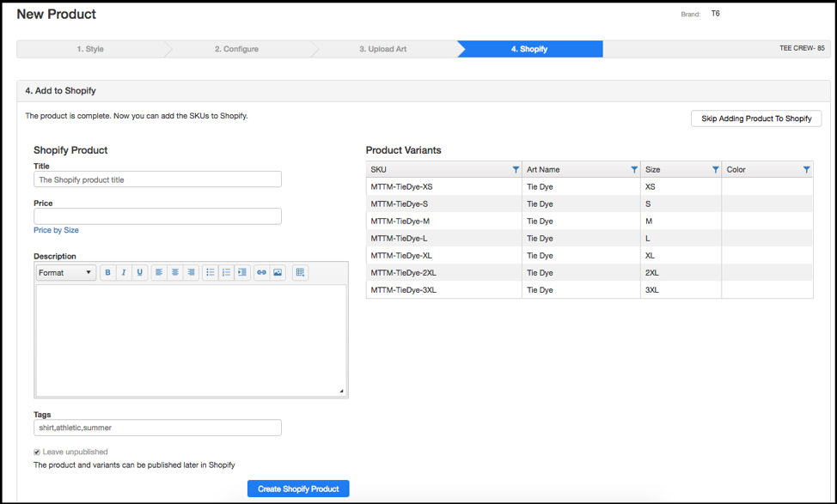Grab the description editor resize handle
The width and height of the screenshot is (837, 504).
tap(342, 392)
